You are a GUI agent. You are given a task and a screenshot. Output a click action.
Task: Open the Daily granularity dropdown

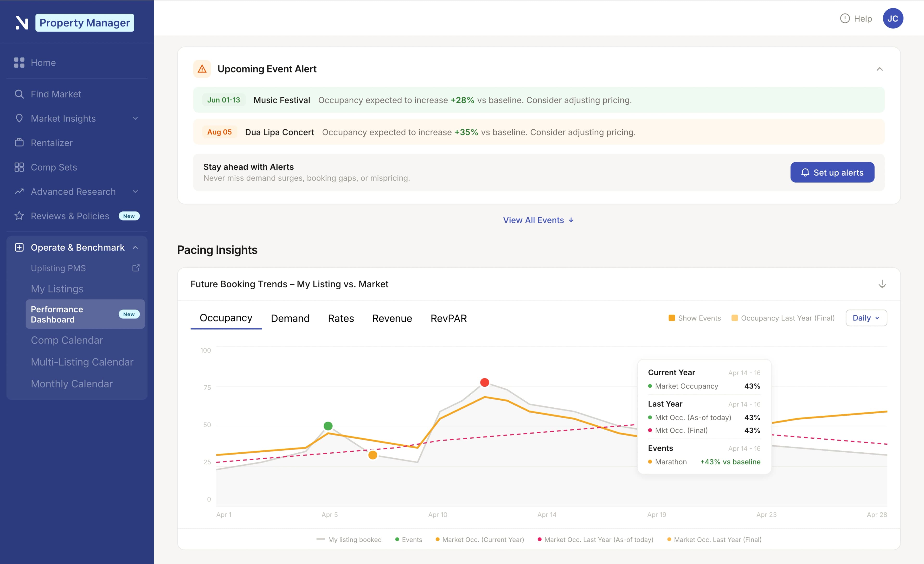tap(866, 318)
